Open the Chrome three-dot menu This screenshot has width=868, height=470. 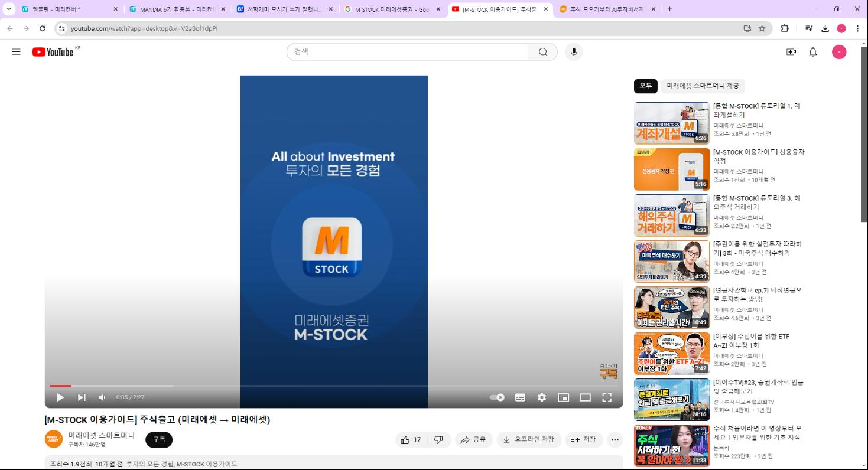click(x=858, y=28)
